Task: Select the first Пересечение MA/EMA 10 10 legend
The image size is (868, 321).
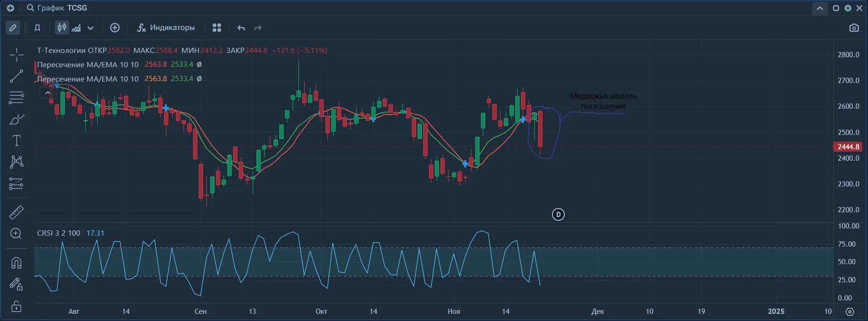Action: tap(88, 64)
